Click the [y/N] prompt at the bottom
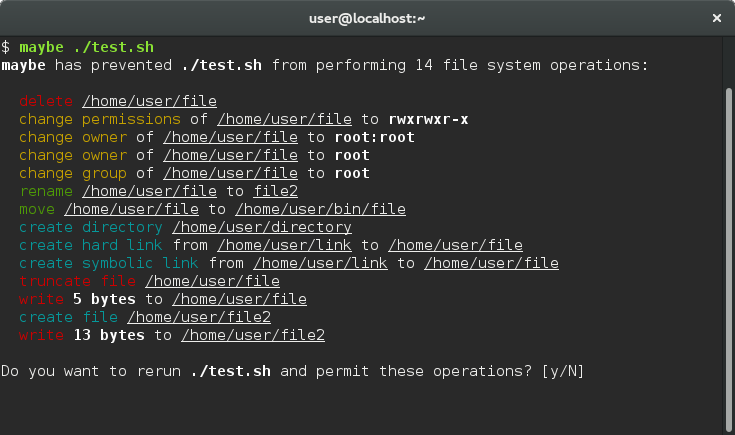 point(563,371)
